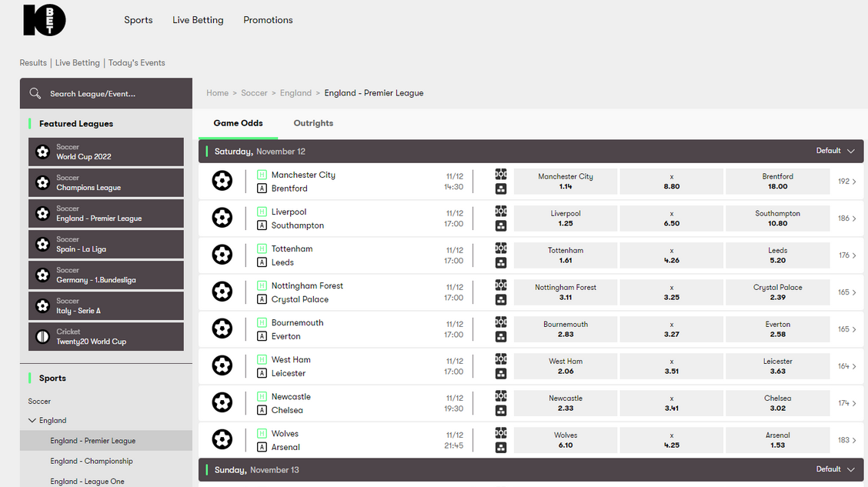Open stats icon for Manchester City v Brentford
Viewport: 868px width, 487px height.
pos(501,189)
